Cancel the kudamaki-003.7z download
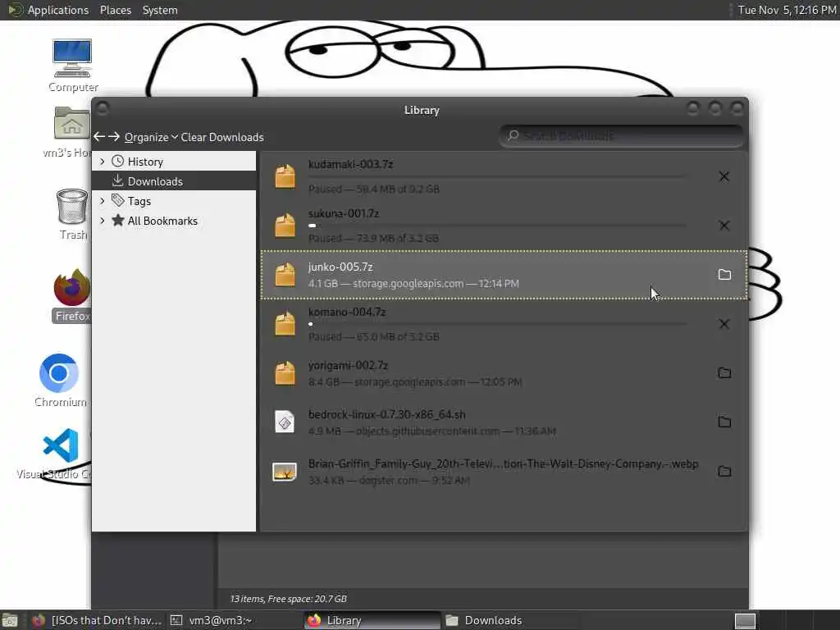Image resolution: width=840 pixels, height=630 pixels. click(724, 176)
